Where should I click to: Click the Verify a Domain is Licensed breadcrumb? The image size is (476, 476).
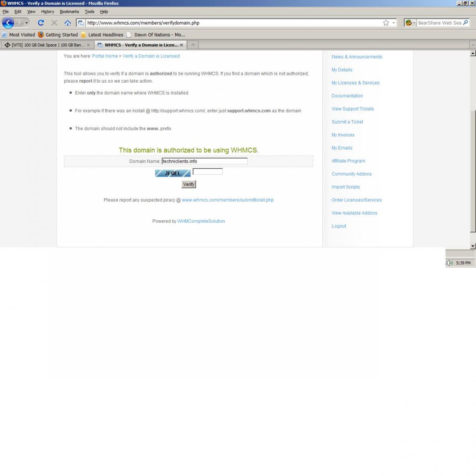click(x=151, y=56)
